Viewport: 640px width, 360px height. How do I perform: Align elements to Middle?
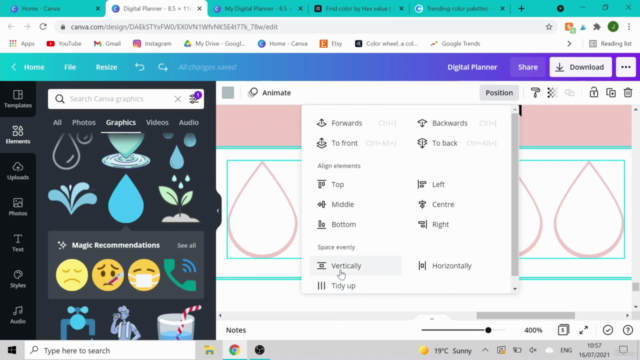tap(356, 204)
